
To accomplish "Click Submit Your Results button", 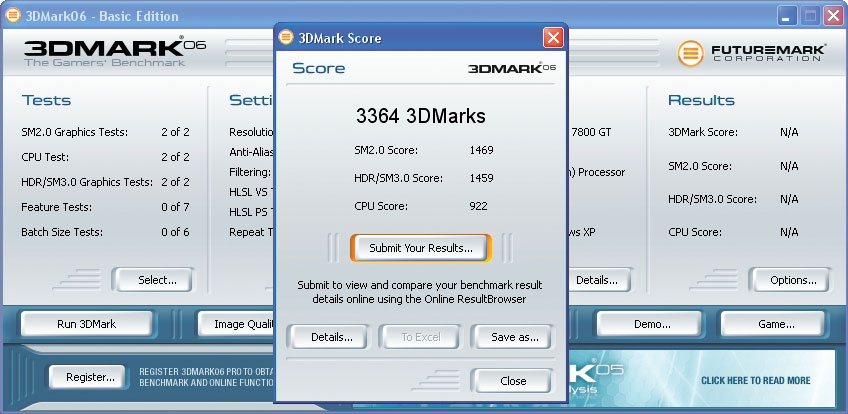I will [x=421, y=248].
